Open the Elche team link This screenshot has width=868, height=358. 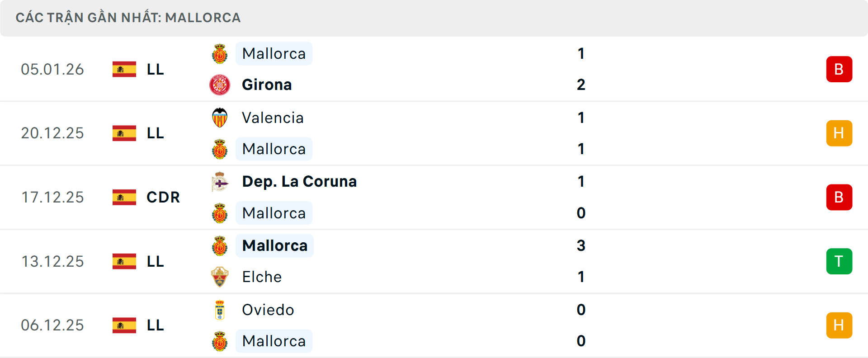[x=262, y=277]
